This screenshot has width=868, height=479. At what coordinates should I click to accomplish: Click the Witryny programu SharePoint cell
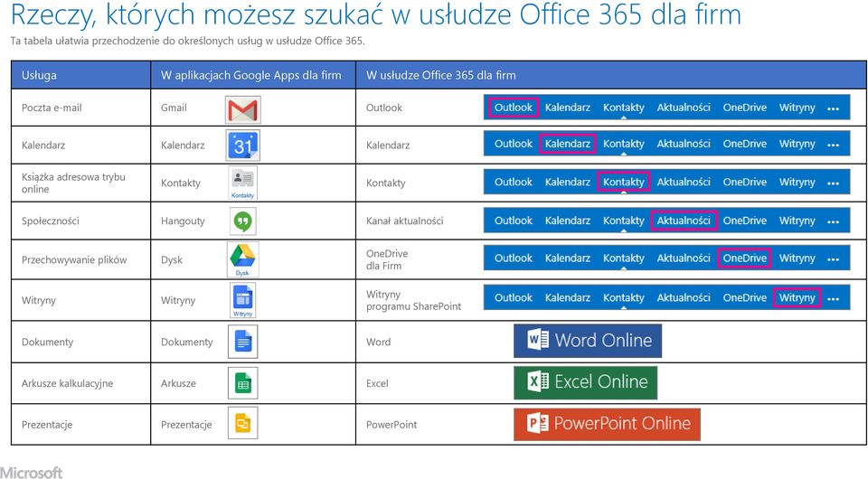[x=413, y=300]
